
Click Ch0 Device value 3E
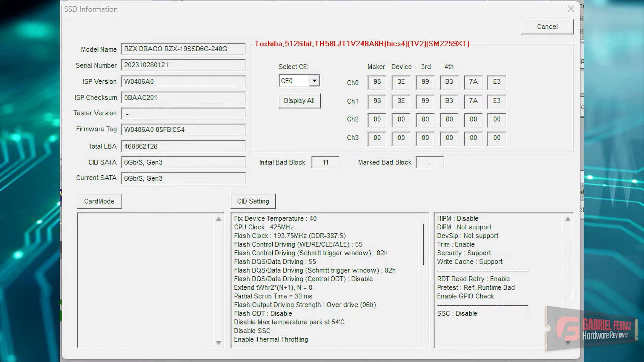(401, 82)
